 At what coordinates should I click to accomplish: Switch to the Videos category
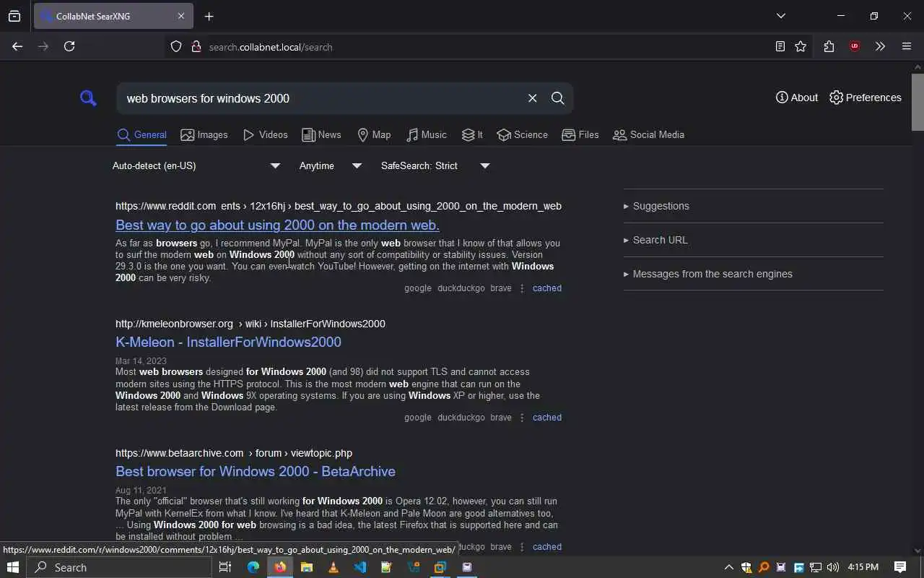(266, 134)
